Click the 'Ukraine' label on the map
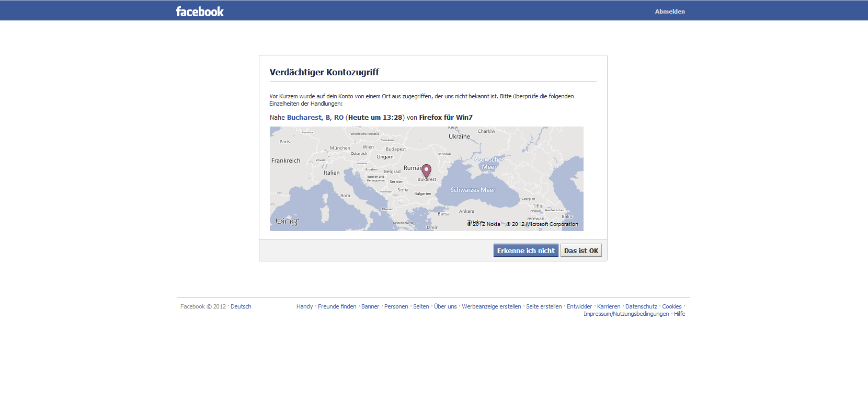This screenshot has height=400, width=868. 459,136
